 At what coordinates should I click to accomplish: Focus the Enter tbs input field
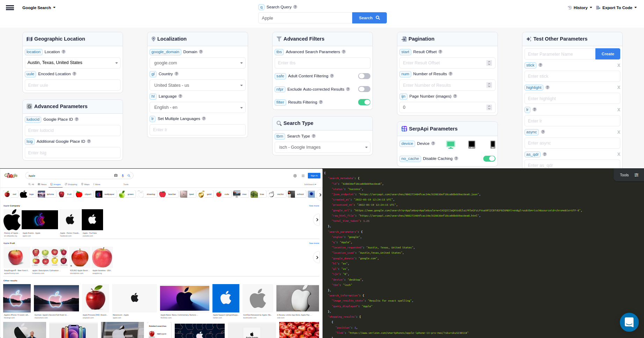coord(323,63)
